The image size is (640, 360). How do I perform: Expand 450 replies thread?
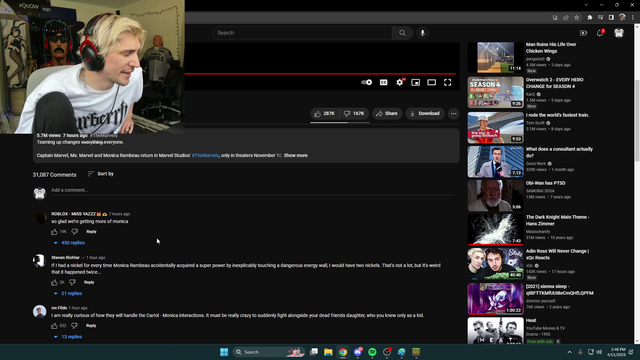coord(69,243)
